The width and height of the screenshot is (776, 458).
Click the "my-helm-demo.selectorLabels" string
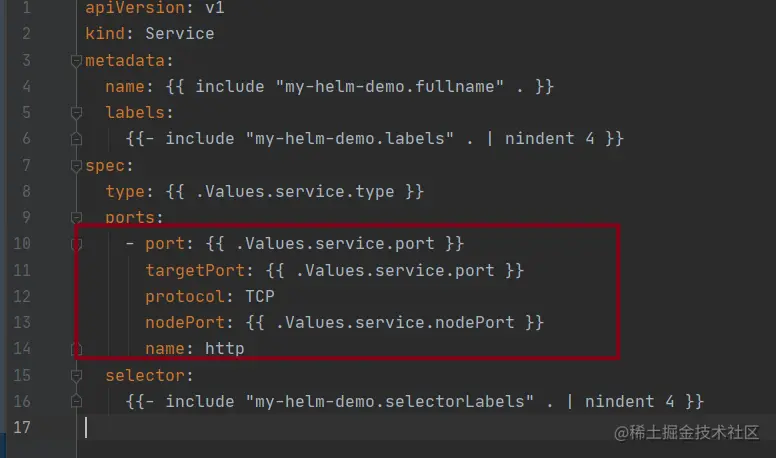point(389,402)
